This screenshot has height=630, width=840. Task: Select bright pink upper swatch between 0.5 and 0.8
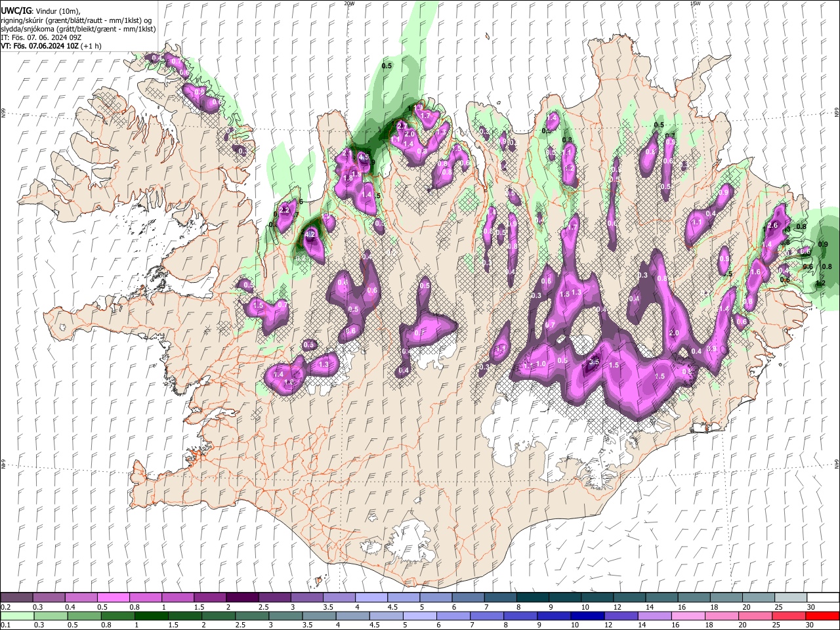click(113, 598)
